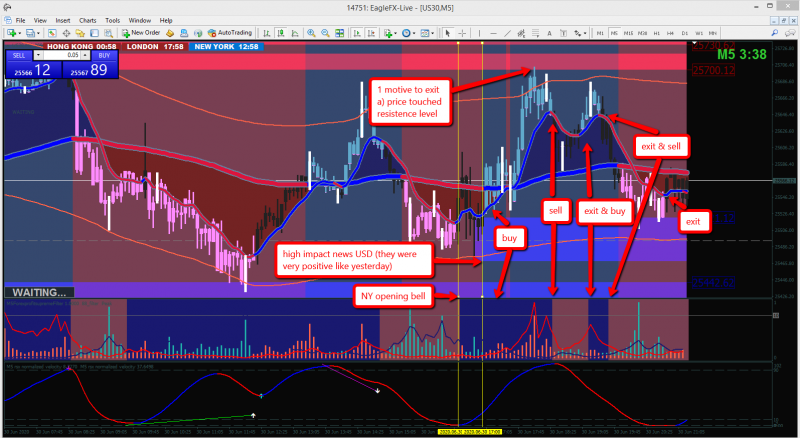Screen dimensions: 800x438
Task: Switch to candlestick display
Action: pyautogui.click(x=281, y=33)
